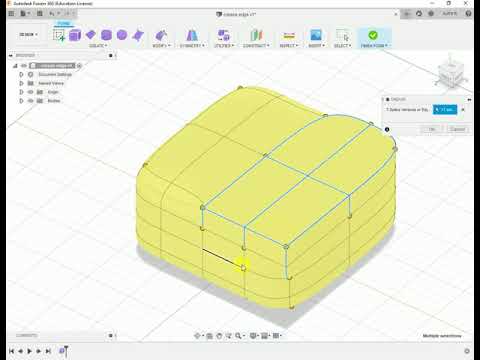The height and width of the screenshot is (360, 480).
Task: Open the Create menu dropdown
Action: click(98, 45)
